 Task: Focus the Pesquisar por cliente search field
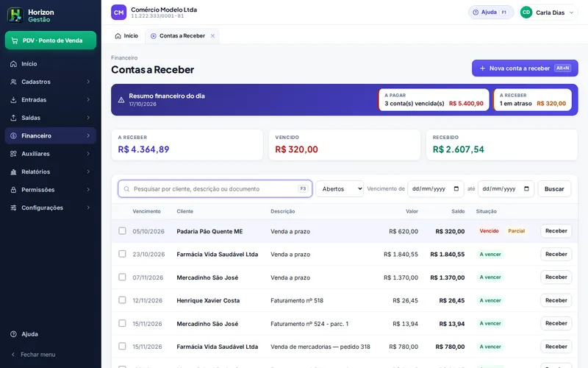click(x=215, y=189)
